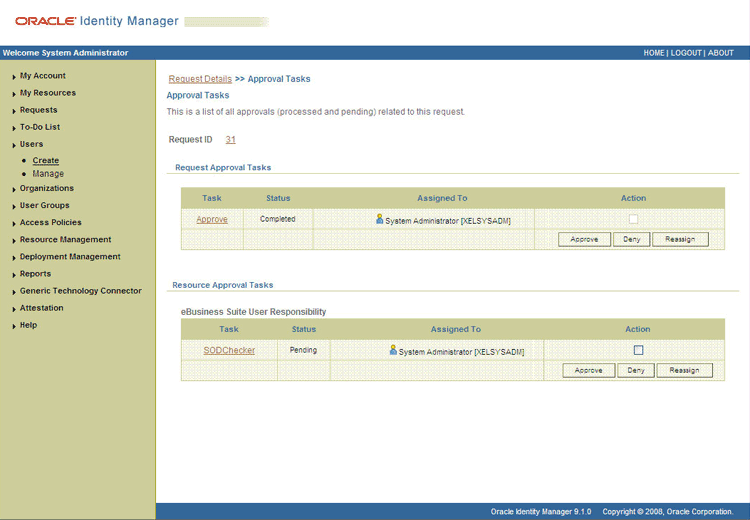Open Deployment Management menu
This screenshot has width=750, height=520.
tap(70, 256)
